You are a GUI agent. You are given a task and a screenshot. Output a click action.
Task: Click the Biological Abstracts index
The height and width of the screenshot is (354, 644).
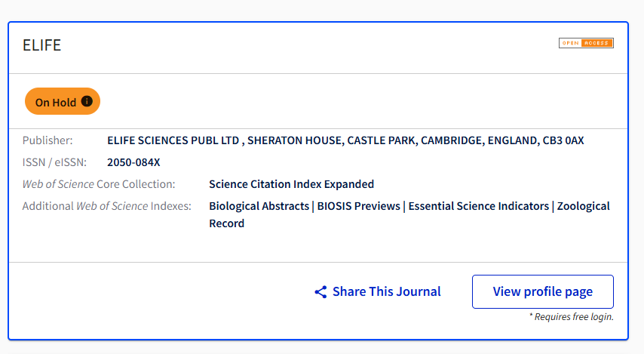point(259,205)
